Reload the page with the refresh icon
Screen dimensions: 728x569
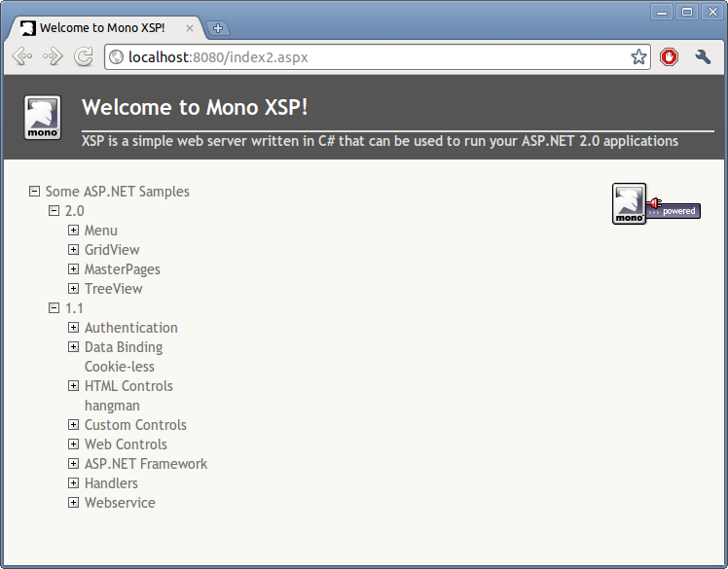(x=84, y=56)
